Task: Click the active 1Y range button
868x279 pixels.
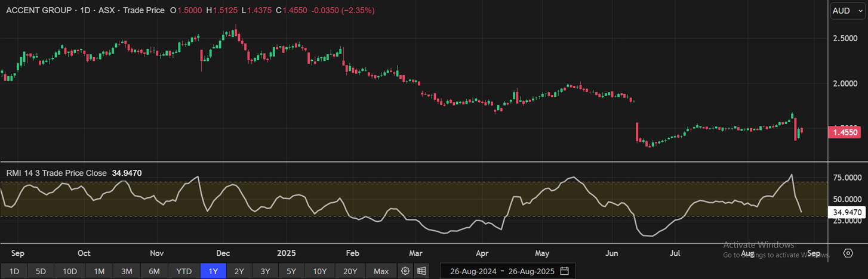Action: click(213, 271)
